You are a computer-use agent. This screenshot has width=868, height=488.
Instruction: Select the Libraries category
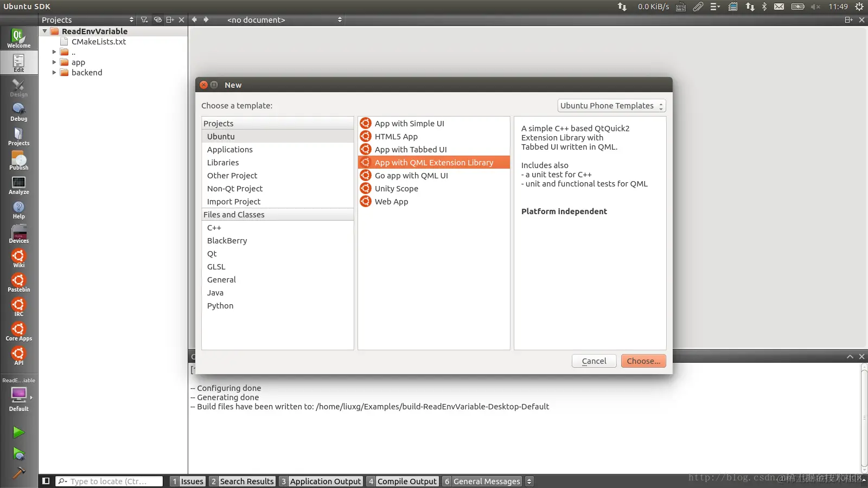click(x=278, y=163)
